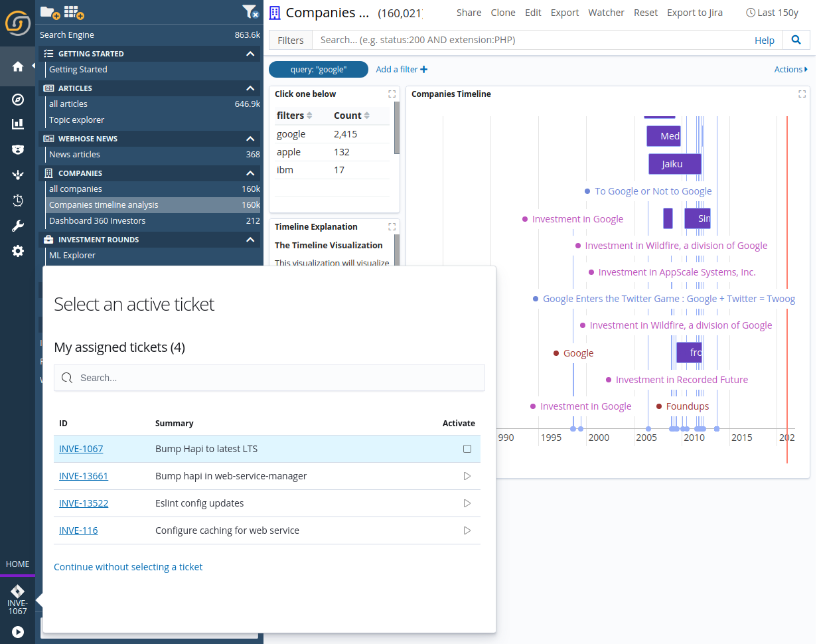Click the Filters button
The width and height of the screenshot is (819, 644).
click(x=291, y=40)
